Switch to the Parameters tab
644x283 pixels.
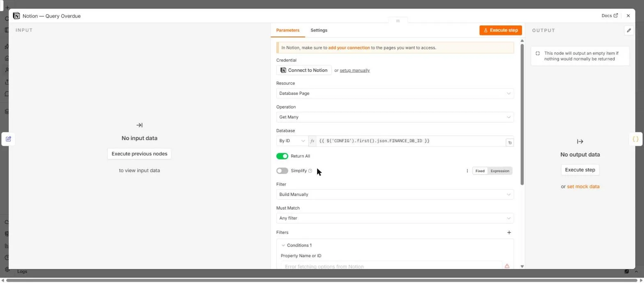[x=287, y=30]
